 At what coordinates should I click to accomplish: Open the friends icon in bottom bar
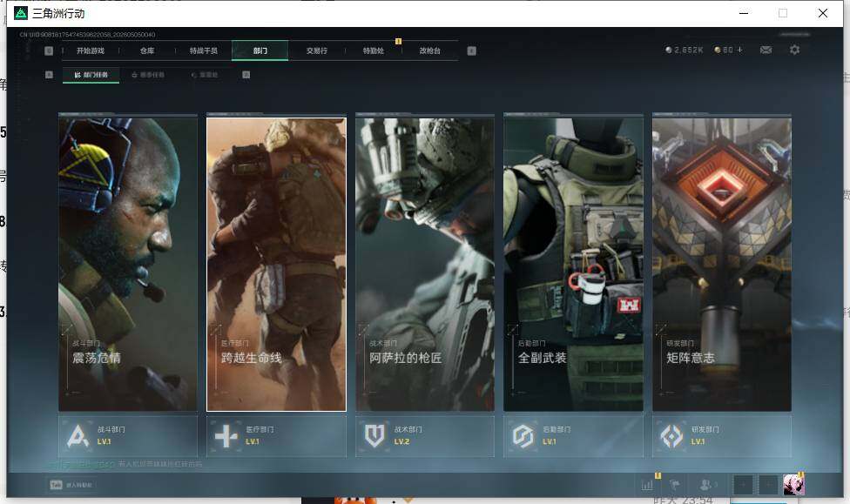pyautogui.click(x=707, y=485)
